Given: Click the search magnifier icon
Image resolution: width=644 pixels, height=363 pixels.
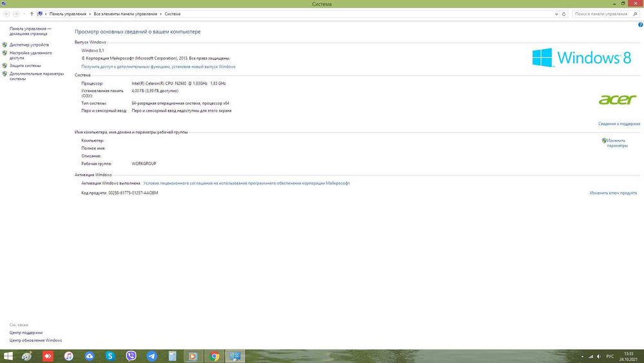Looking at the screenshot, I should pos(635,14).
